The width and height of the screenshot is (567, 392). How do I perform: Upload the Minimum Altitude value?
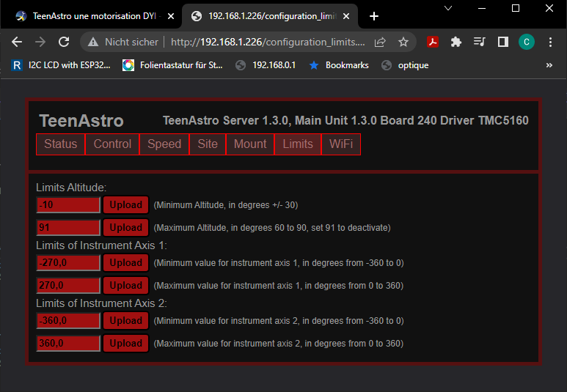pyautogui.click(x=126, y=205)
